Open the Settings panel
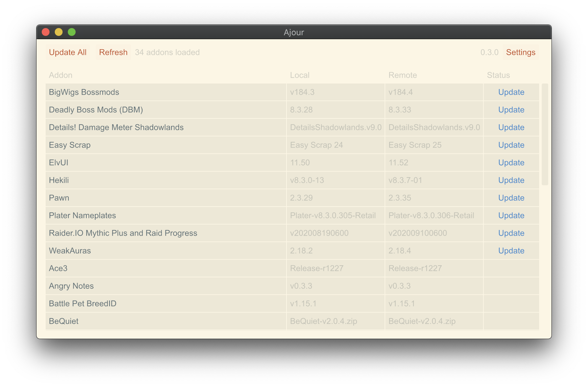 521,52
